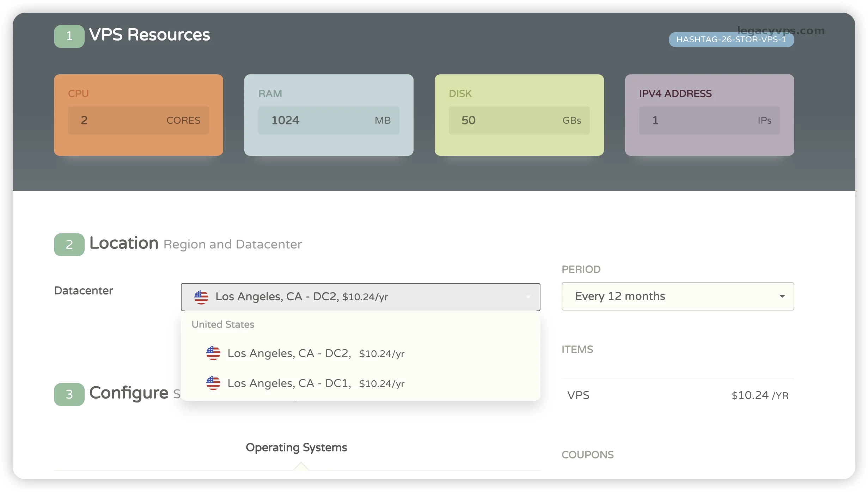Click the step 1 green number badge
This screenshot has width=868, height=492.
click(x=69, y=36)
